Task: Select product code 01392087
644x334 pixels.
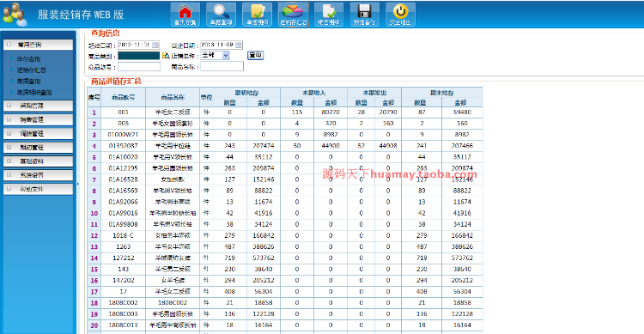Action: pos(123,146)
